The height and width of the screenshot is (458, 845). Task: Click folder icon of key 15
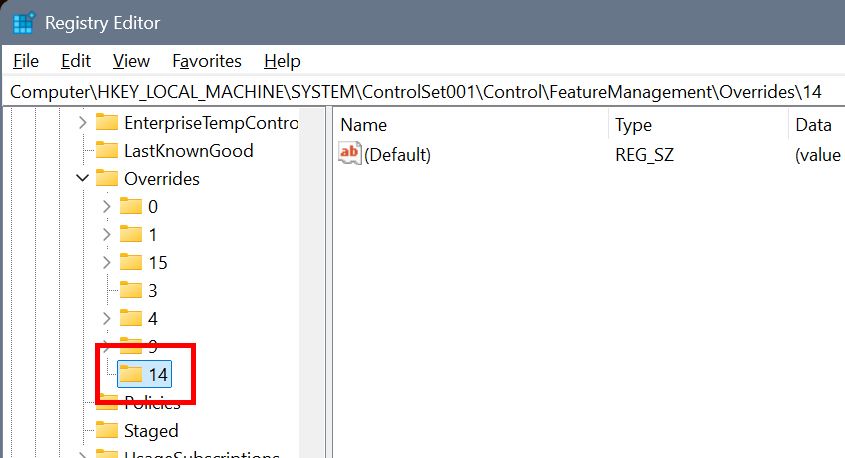coord(130,262)
